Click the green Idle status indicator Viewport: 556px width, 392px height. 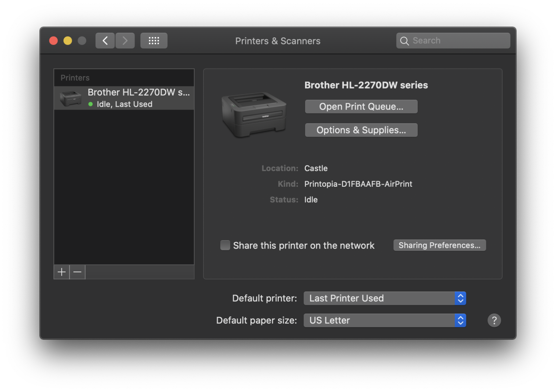(91, 104)
